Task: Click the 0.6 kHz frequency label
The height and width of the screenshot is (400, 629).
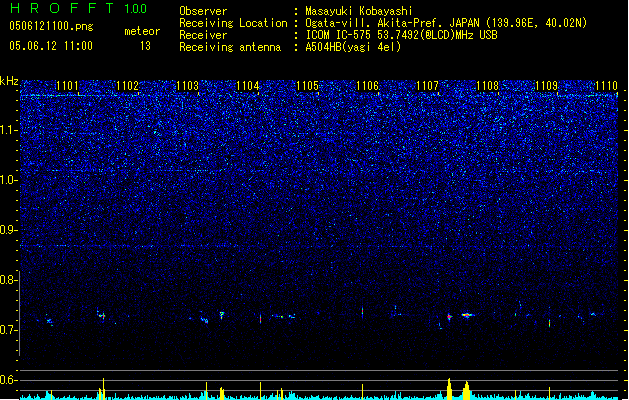Action: tap(8, 380)
